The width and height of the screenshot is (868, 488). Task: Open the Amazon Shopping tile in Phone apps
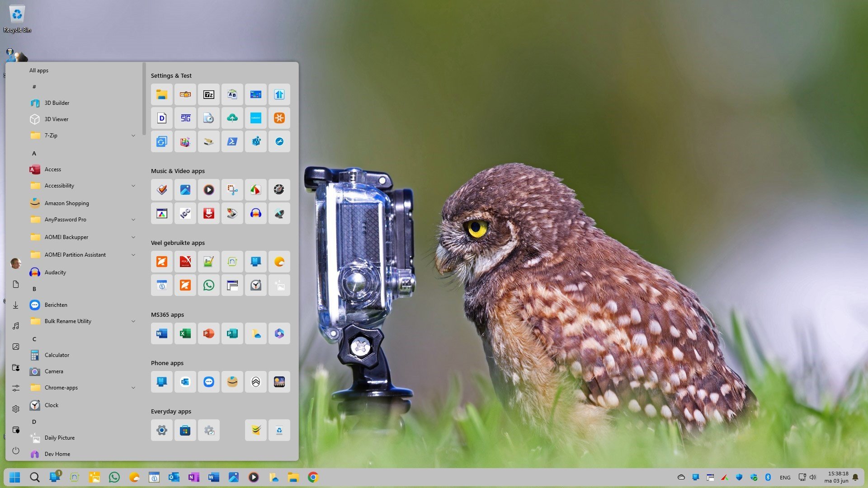[232, 382]
